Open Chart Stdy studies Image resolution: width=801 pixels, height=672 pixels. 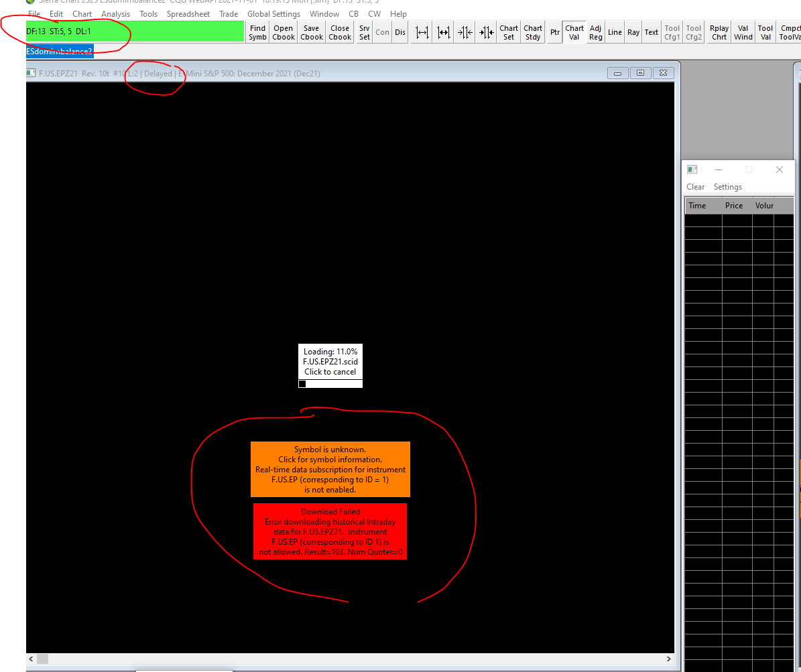tap(533, 32)
